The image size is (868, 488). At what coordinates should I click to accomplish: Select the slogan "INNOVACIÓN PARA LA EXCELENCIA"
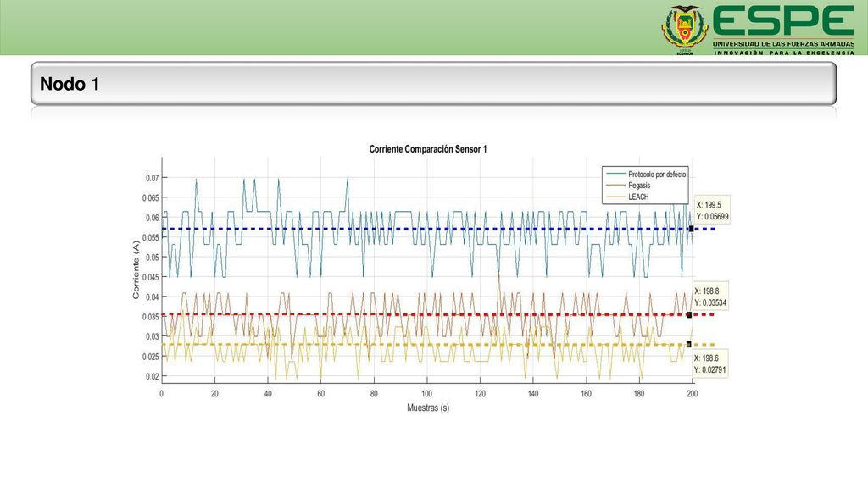click(x=784, y=53)
